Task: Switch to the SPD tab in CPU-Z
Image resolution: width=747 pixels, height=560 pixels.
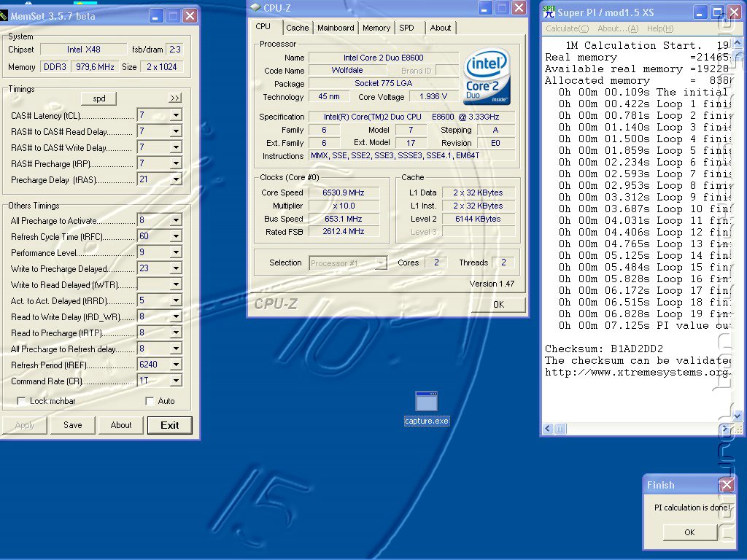Action: (x=406, y=28)
